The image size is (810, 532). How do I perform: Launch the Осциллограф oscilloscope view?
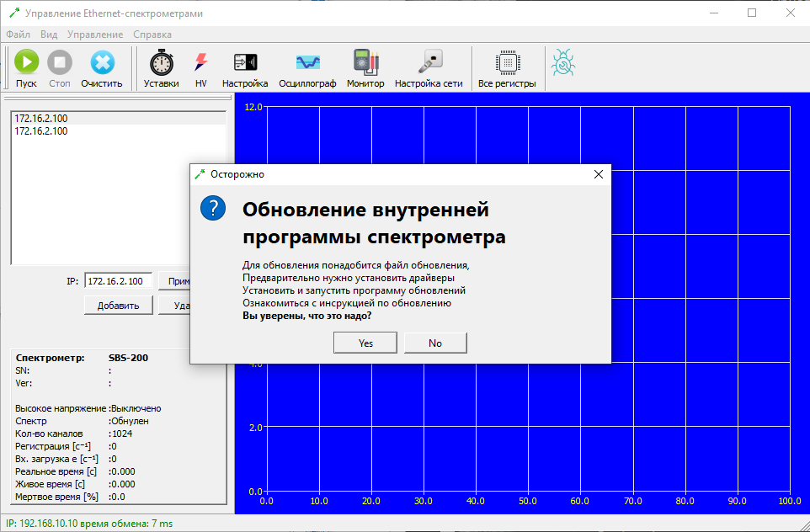pyautogui.click(x=307, y=63)
